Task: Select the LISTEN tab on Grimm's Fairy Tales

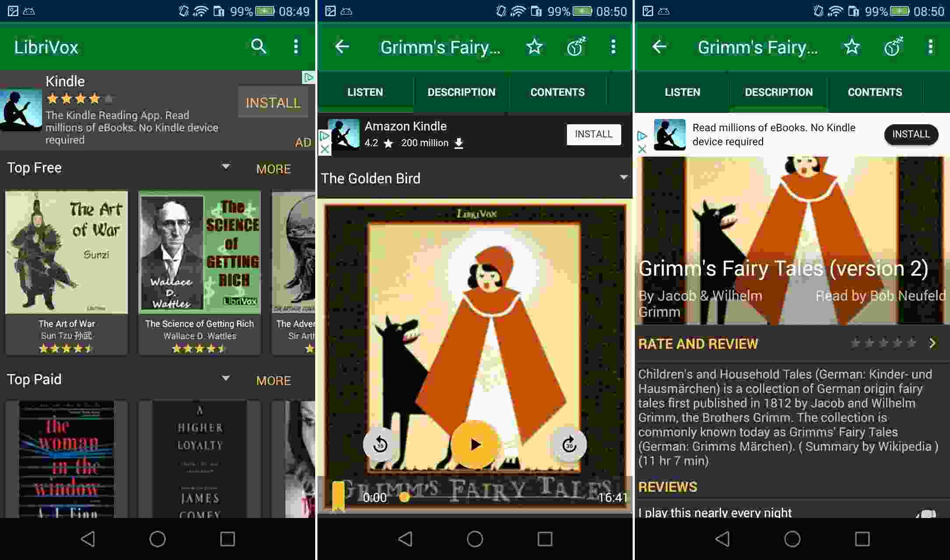Action: (366, 92)
